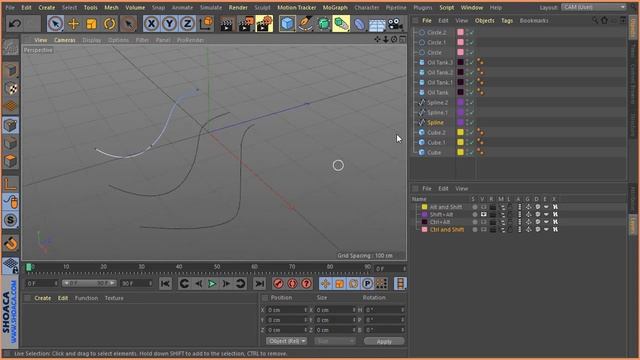The height and width of the screenshot is (360, 640).
Task: Open the Spline Pen tool
Action: pyautogui.click(x=305, y=24)
